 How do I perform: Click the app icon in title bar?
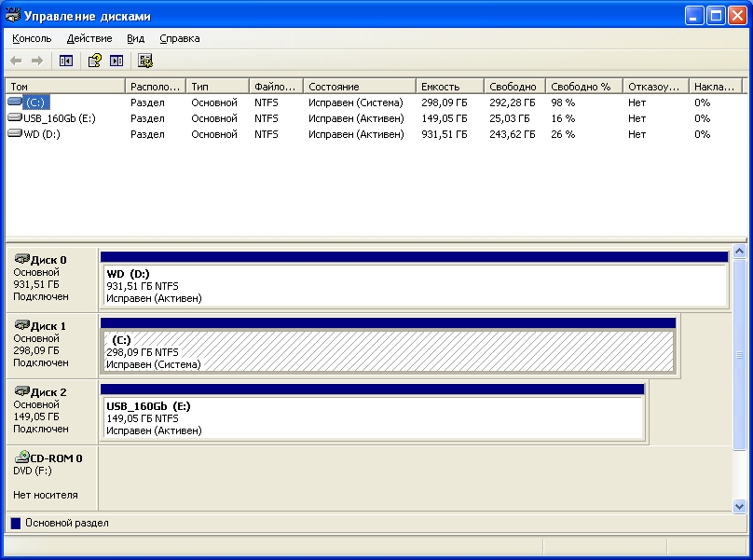pyautogui.click(x=12, y=15)
